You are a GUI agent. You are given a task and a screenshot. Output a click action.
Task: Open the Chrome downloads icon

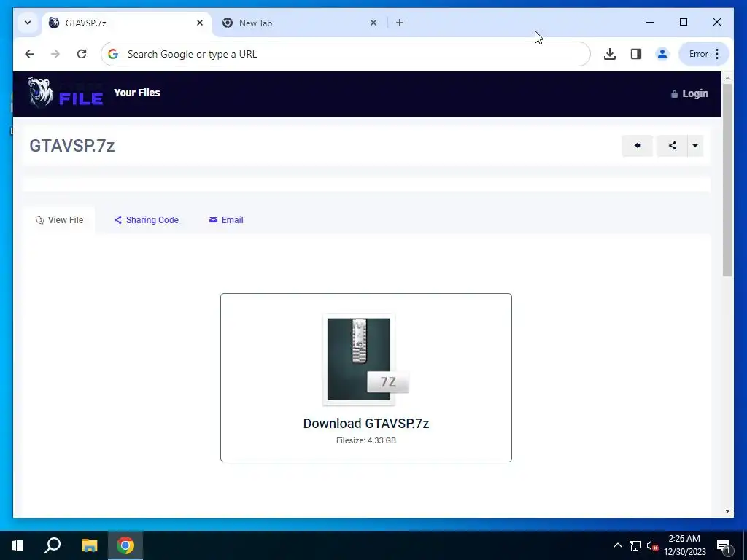[x=609, y=54]
